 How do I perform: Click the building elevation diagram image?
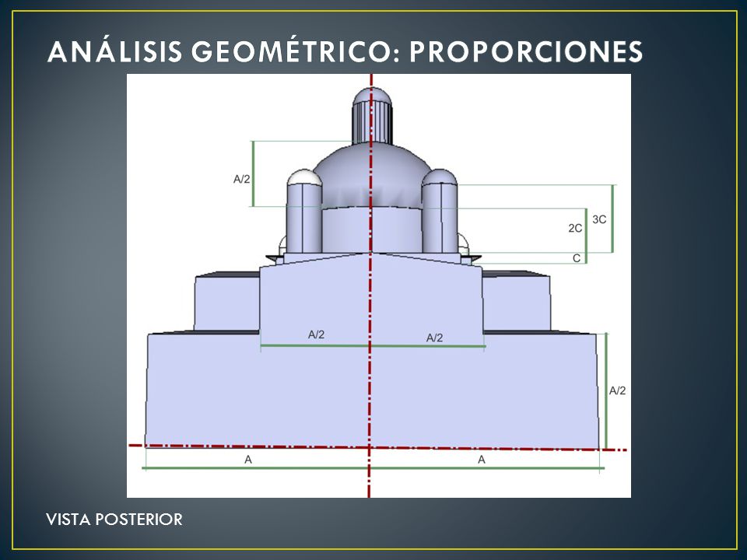[x=379, y=285]
